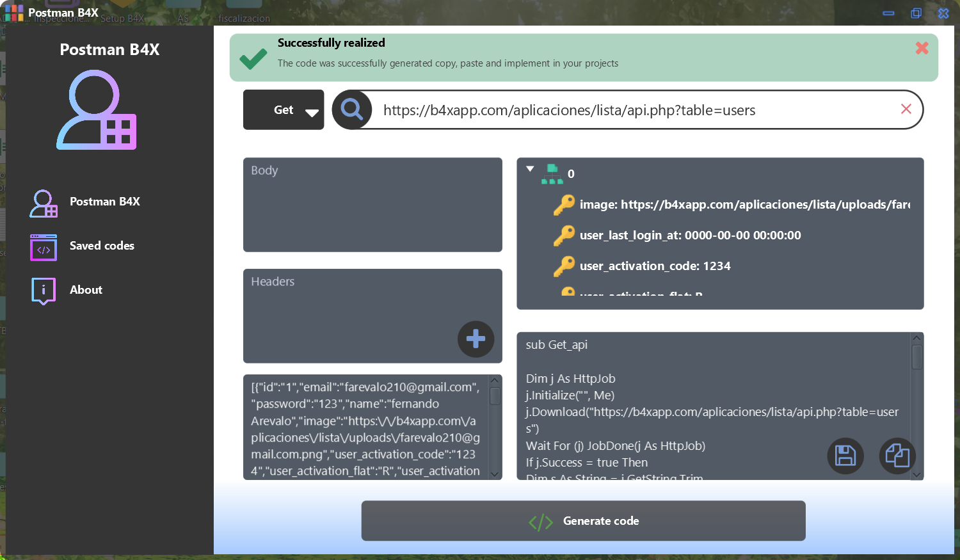Add a header with the plus button
This screenshot has height=560, width=960.
tap(476, 339)
